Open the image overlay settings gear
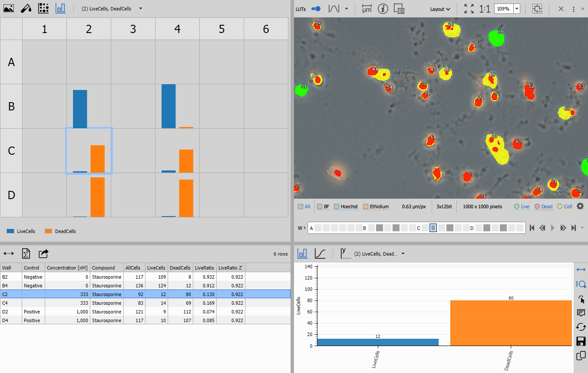This screenshot has height=373, width=588. coord(580,206)
